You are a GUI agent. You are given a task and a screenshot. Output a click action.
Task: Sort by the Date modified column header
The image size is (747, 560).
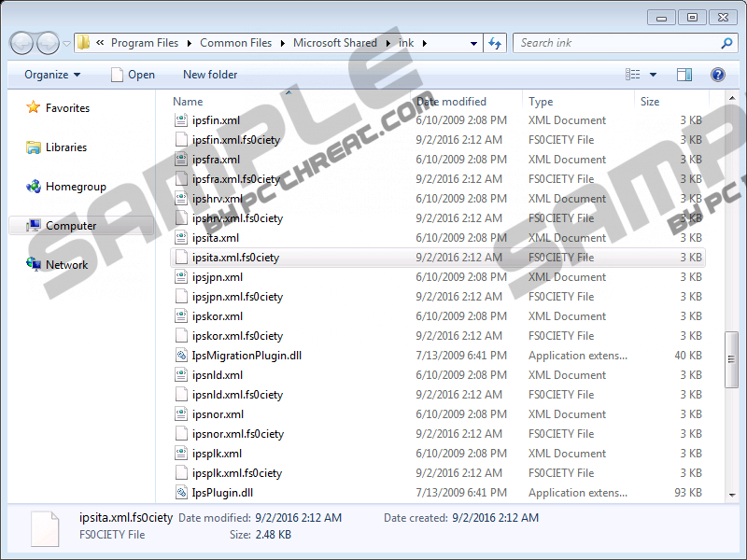point(452,102)
